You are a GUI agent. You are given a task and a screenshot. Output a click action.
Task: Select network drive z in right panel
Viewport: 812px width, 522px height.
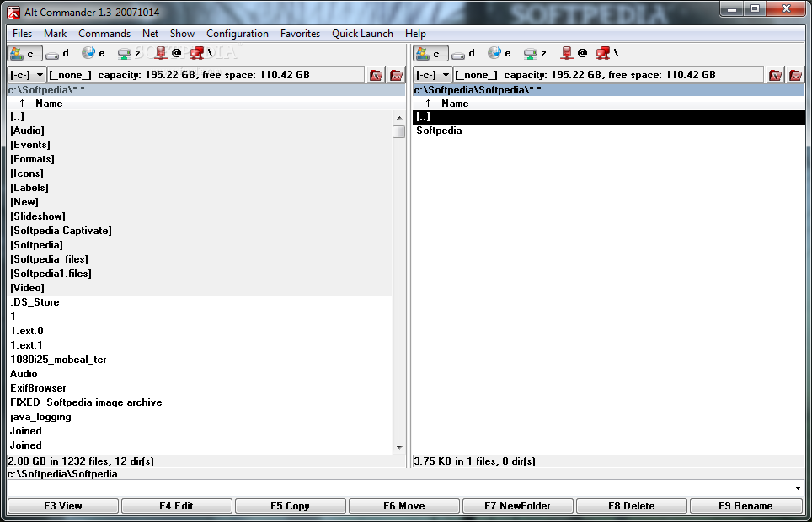[536, 53]
